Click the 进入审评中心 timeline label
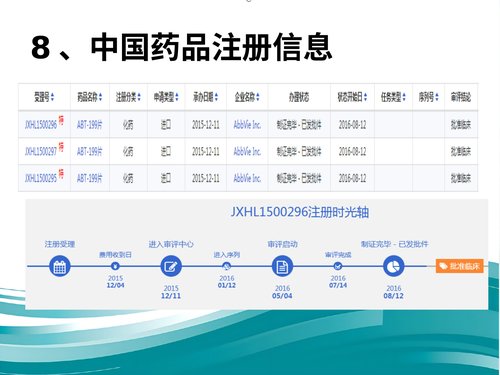This screenshot has height=375, width=500. 171,244
